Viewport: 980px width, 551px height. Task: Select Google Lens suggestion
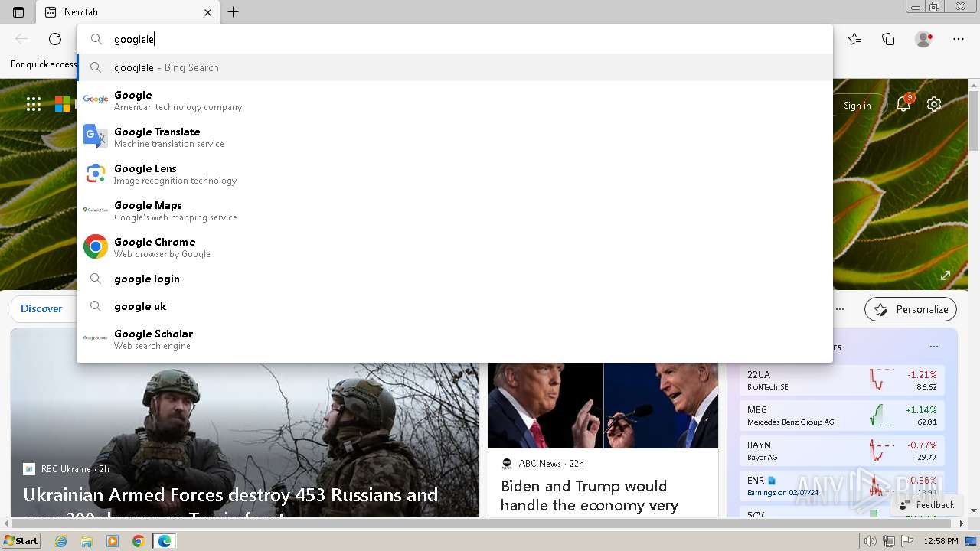coord(455,174)
